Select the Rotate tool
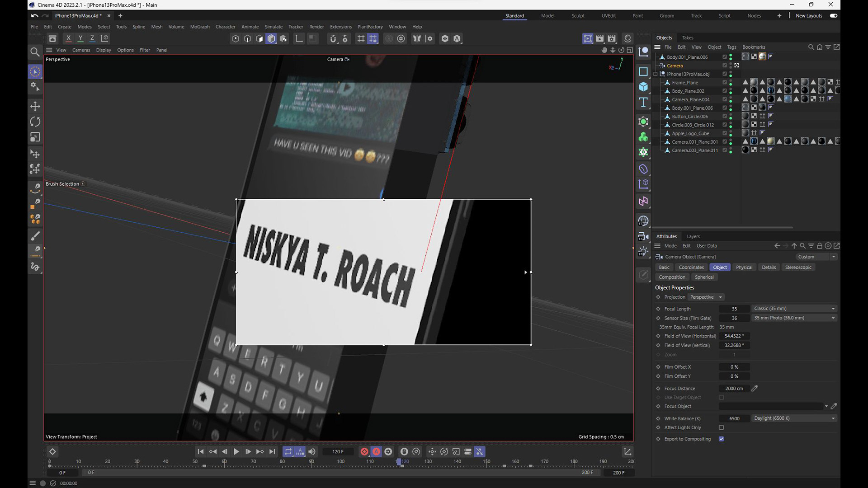 tap(35, 122)
